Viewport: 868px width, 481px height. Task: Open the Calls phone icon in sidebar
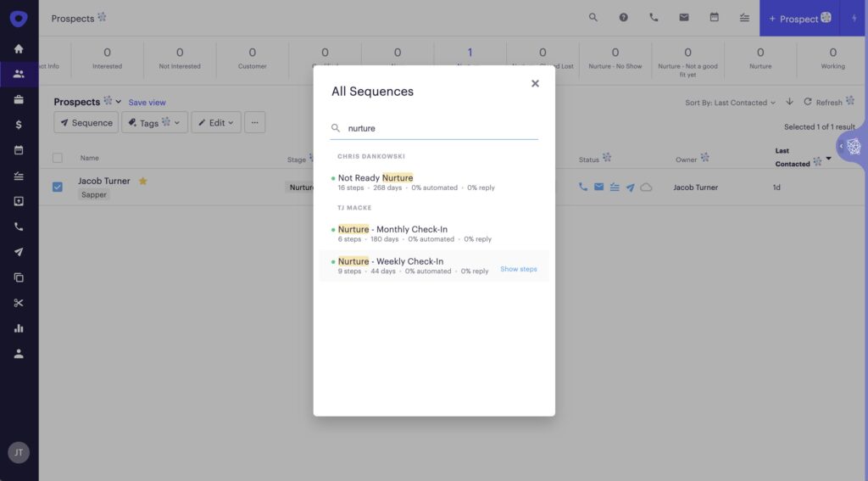tap(19, 227)
